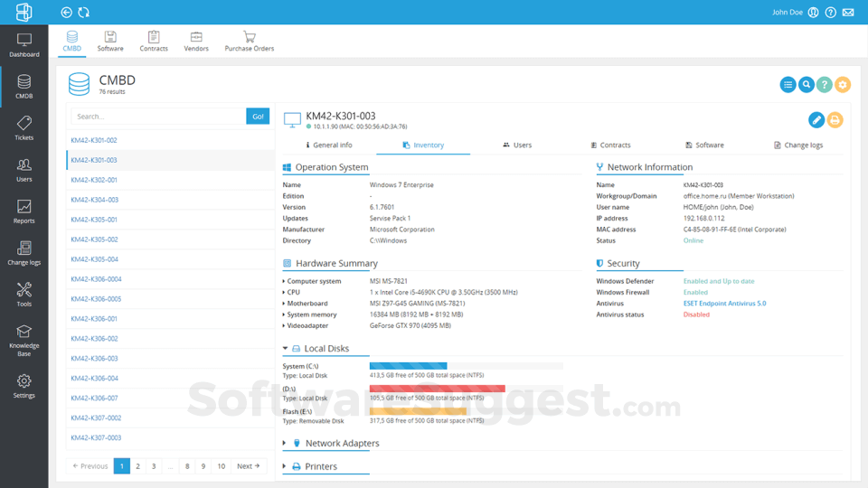Click the Online status text
868x488 pixels.
(693, 240)
